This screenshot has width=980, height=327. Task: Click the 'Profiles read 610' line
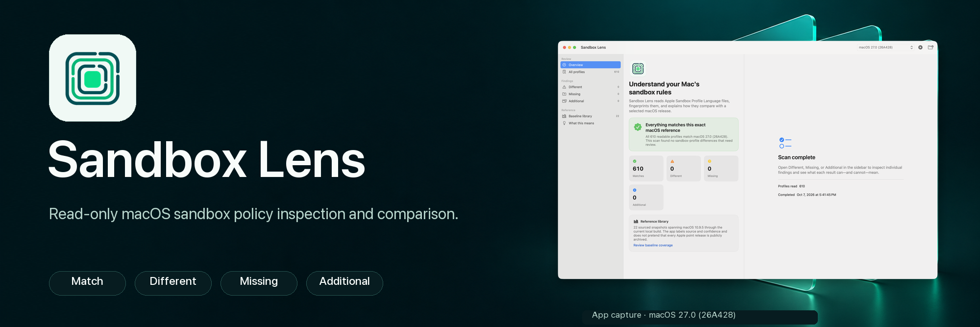[x=791, y=186]
